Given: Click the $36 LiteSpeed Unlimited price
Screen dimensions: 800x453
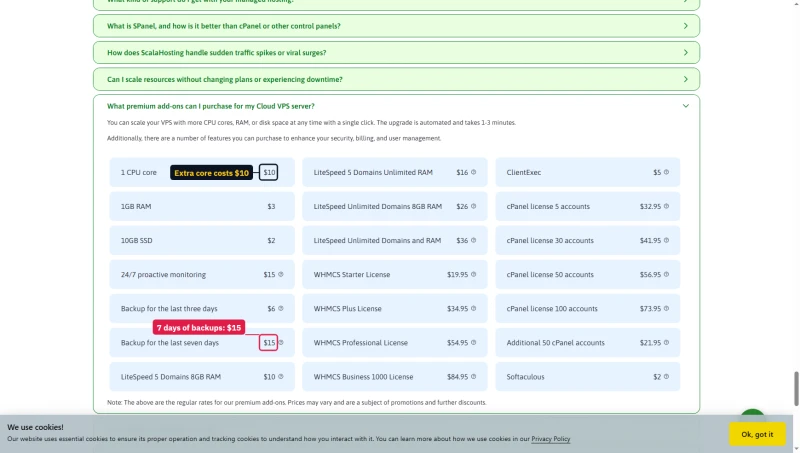Looking at the screenshot, I should 462,240.
